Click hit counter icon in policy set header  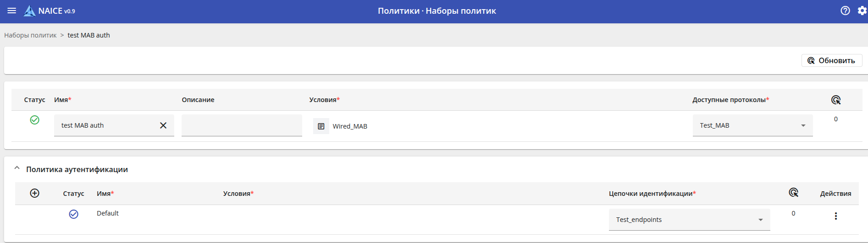tap(835, 100)
